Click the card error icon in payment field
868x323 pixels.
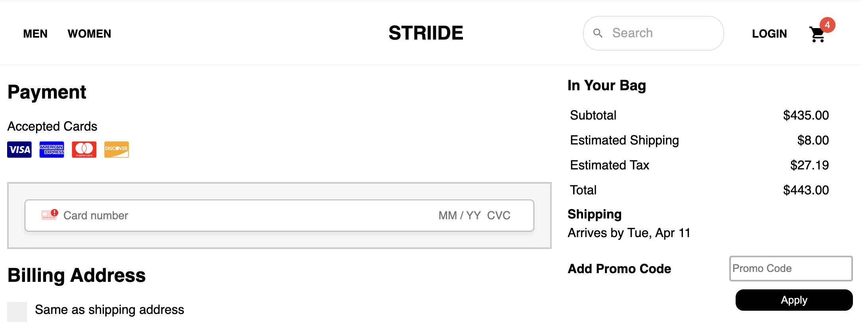click(50, 215)
